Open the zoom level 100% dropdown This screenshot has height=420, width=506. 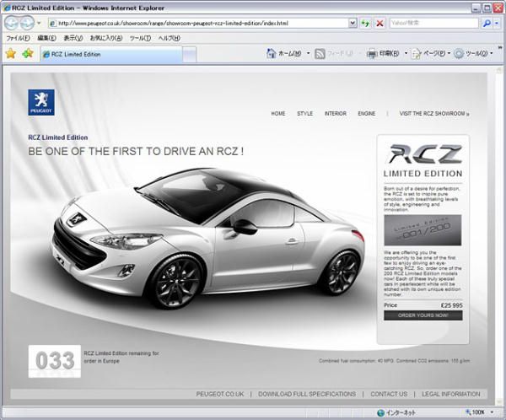point(493,412)
